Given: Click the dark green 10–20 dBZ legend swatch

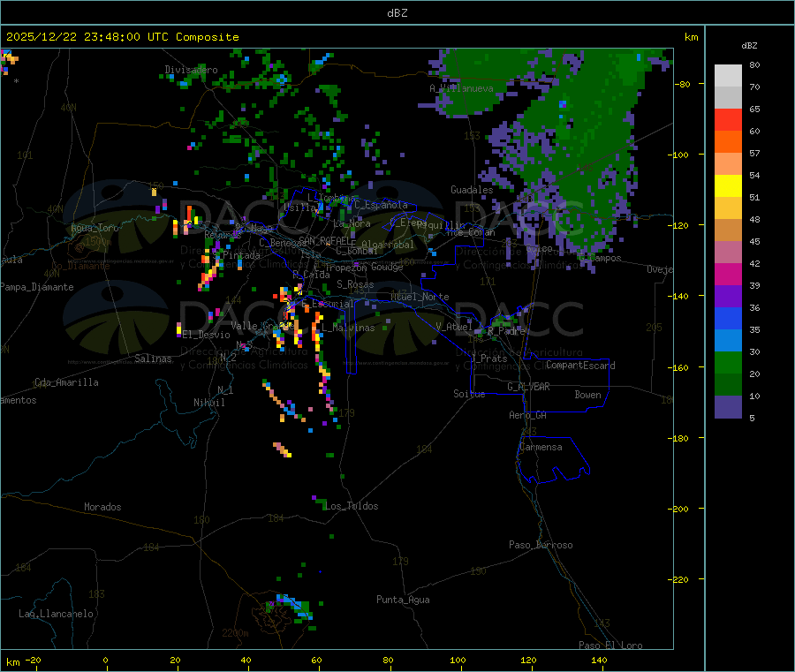Looking at the screenshot, I should point(728,385).
